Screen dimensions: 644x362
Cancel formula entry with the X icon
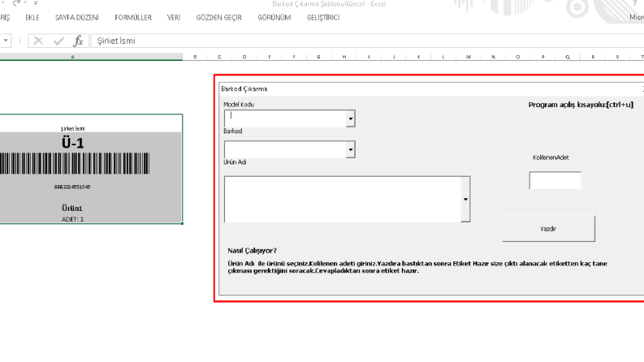[38, 41]
